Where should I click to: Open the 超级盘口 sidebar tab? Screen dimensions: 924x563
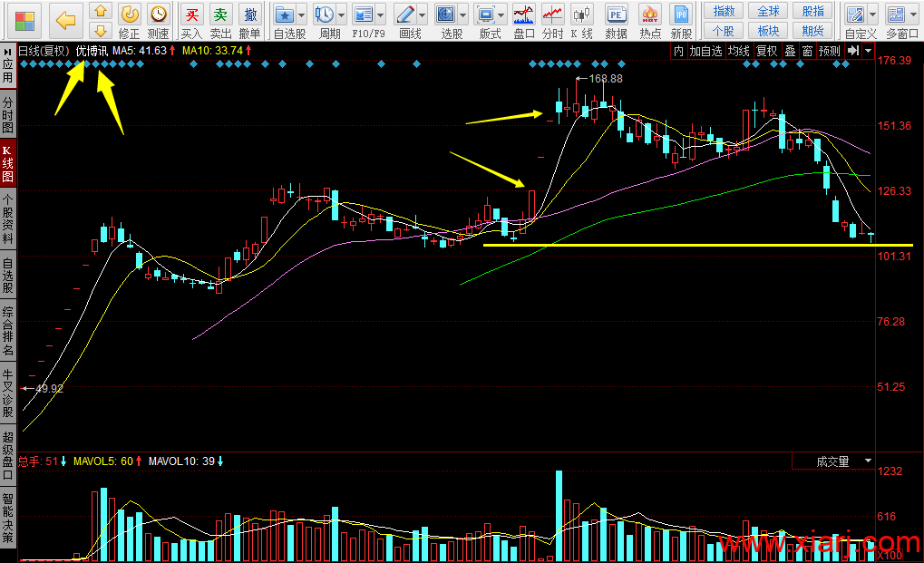pos(7,456)
